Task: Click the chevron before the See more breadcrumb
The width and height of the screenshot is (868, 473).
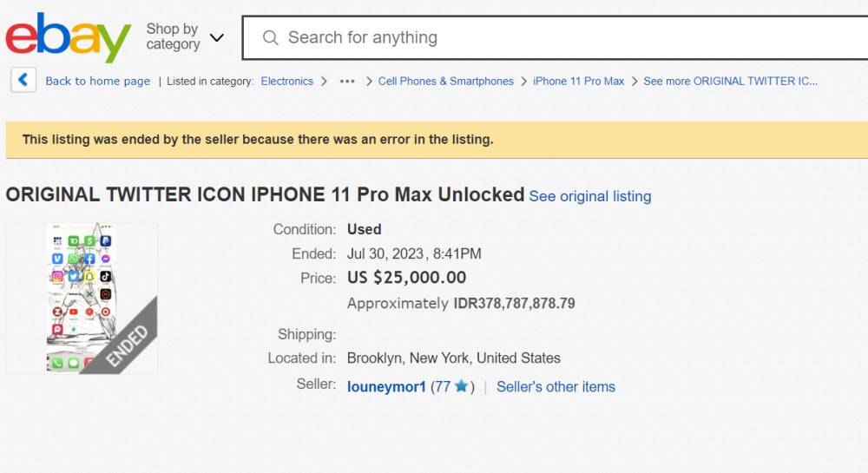Action: 635,82
